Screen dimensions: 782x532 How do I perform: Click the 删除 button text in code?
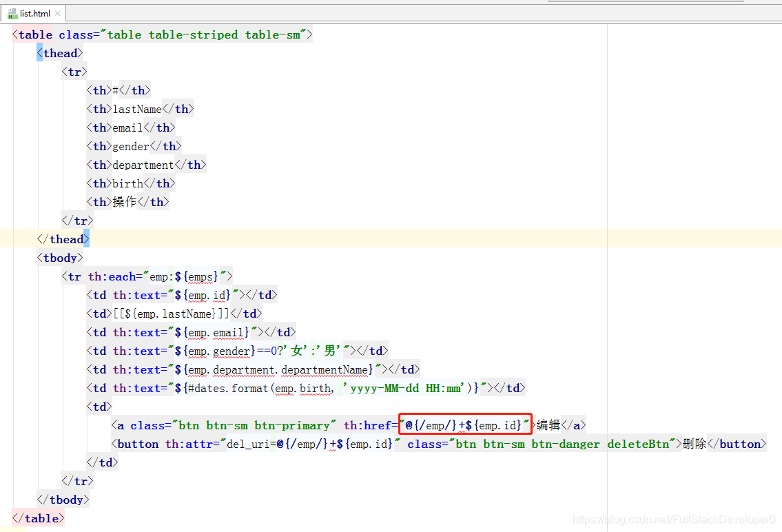click(694, 444)
